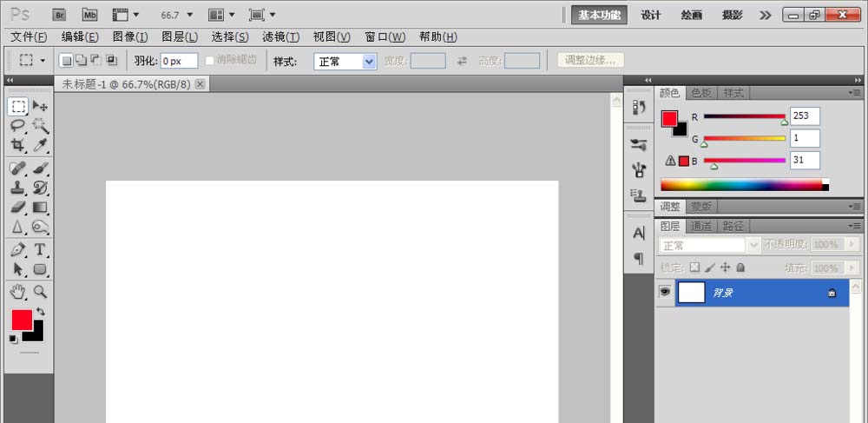
Task: Open the 样式 style dropdown
Action: click(x=345, y=62)
